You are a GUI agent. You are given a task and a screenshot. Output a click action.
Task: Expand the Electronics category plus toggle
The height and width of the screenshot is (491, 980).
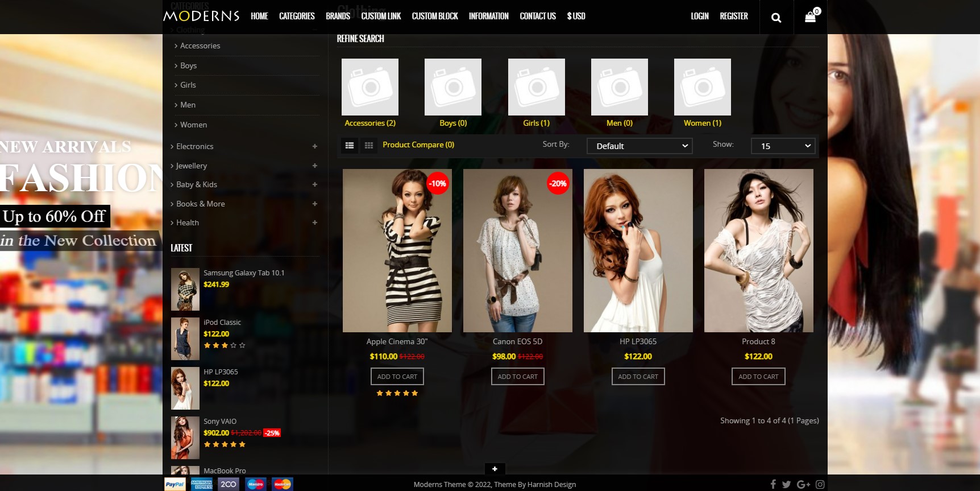tap(315, 146)
